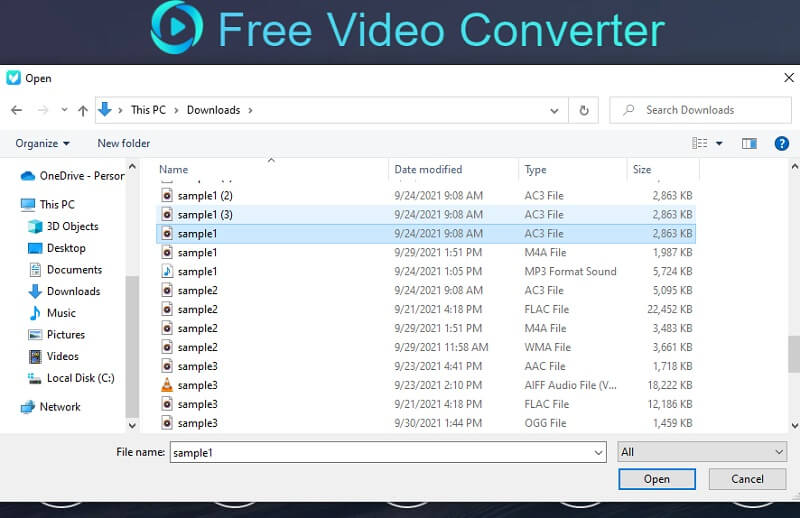
Task: Expand the address bar history dropdown
Action: [x=555, y=110]
